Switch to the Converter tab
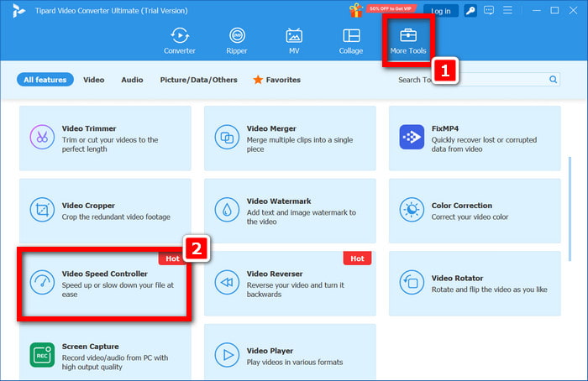The width and height of the screenshot is (588, 381). (x=179, y=41)
